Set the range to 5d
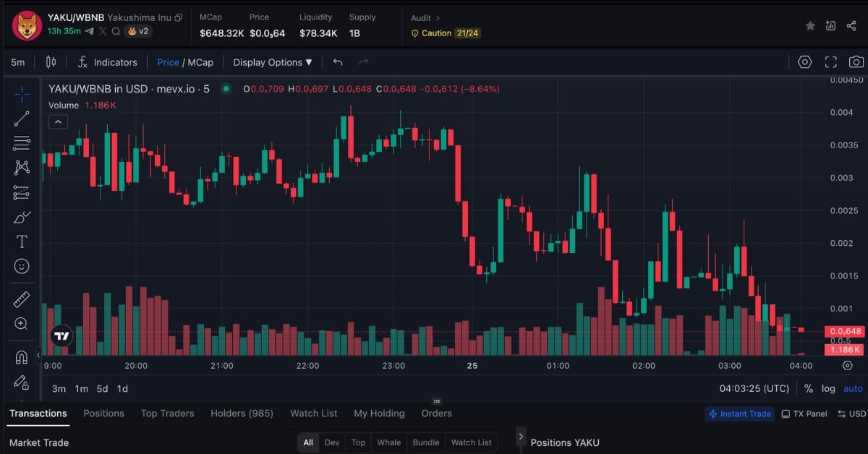The image size is (868, 454). [x=102, y=388]
